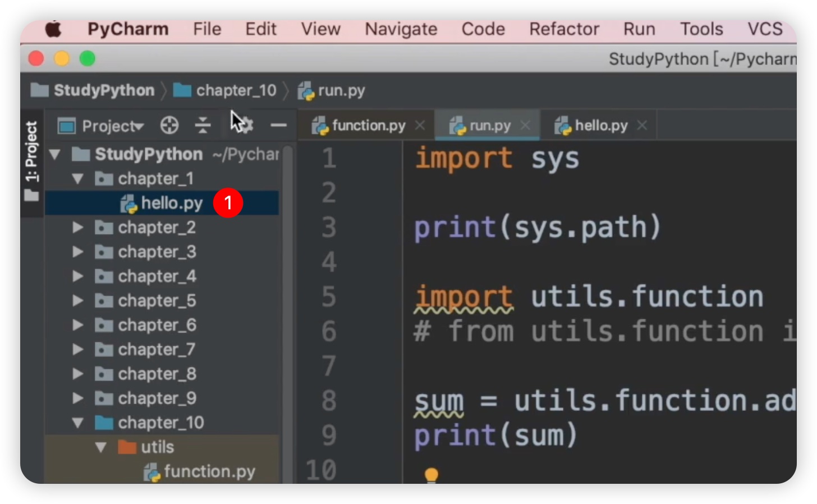Viewport: 817px width, 504px height.
Task: Open the Code menu
Action: tap(483, 29)
